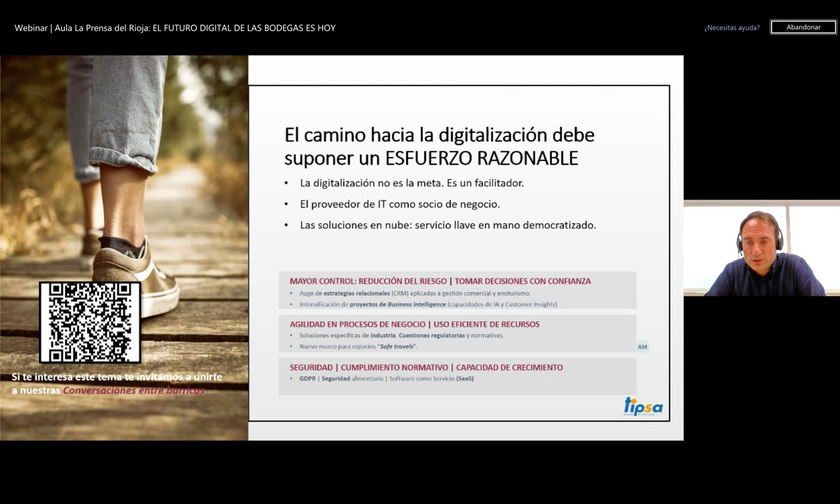Click the "Safe travels" bullet text
840x504 pixels.
point(358,347)
